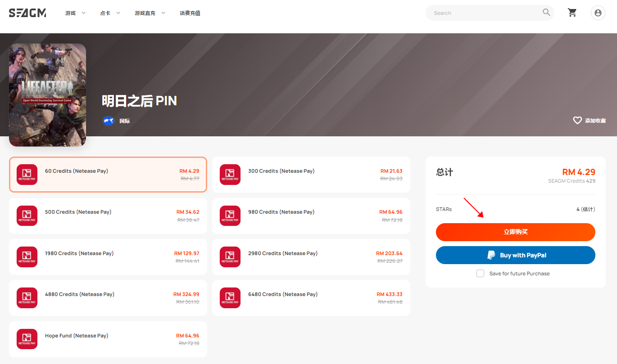The height and width of the screenshot is (364, 617).
Task: Select 980 Credits (Netease Pay) option
Action: (x=311, y=216)
